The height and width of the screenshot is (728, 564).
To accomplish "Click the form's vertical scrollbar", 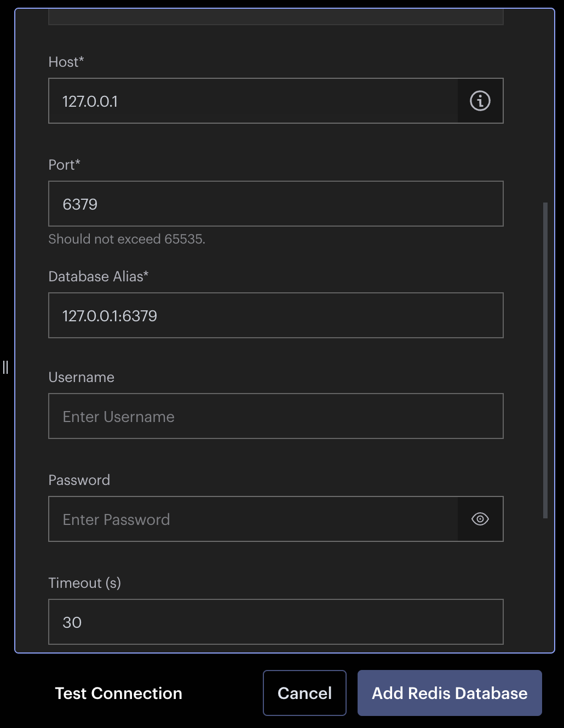I will [545, 360].
